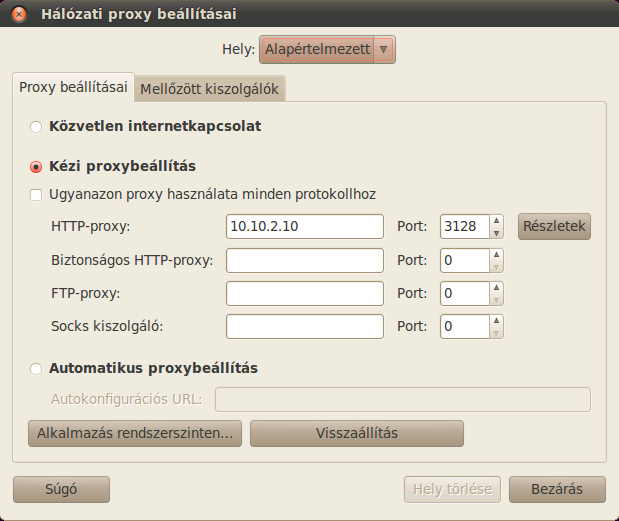The width and height of the screenshot is (619, 521).
Task: Click the Alapértelmezett combo box
Action: tap(327, 50)
